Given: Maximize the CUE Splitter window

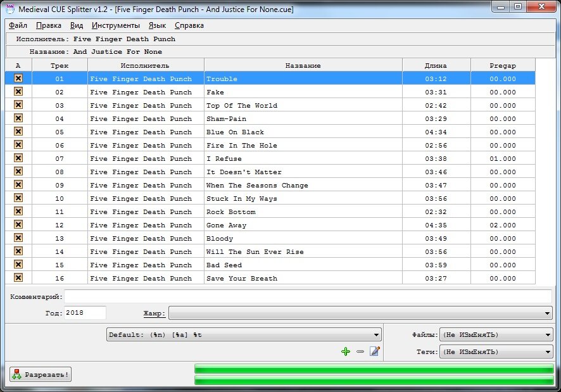Looking at the screenshot, I should coord(518,7).
